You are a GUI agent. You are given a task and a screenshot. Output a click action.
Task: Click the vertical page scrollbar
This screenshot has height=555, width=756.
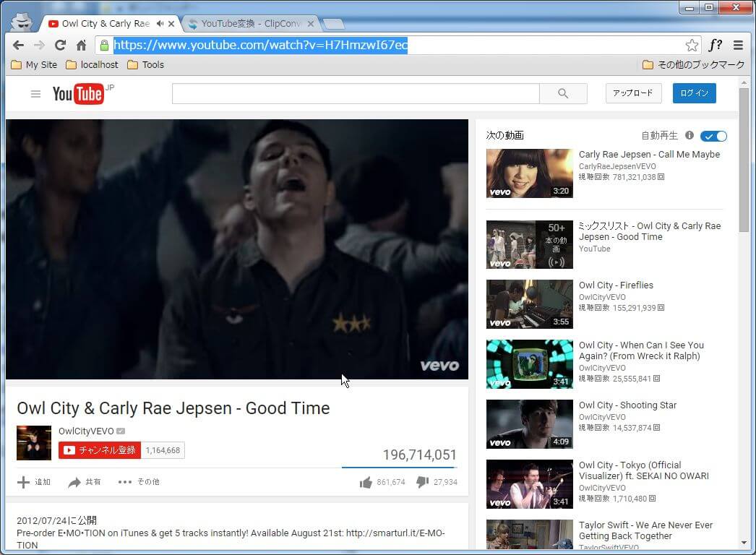point(744,289)
